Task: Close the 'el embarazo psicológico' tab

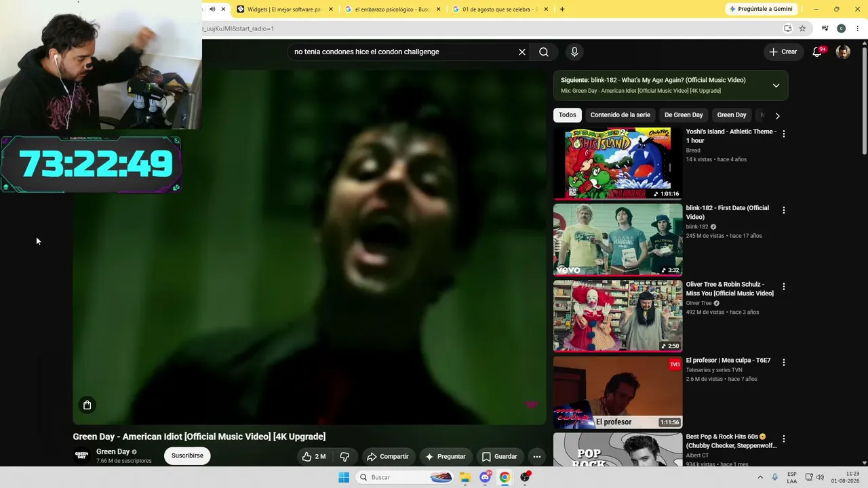Action: 439,9
